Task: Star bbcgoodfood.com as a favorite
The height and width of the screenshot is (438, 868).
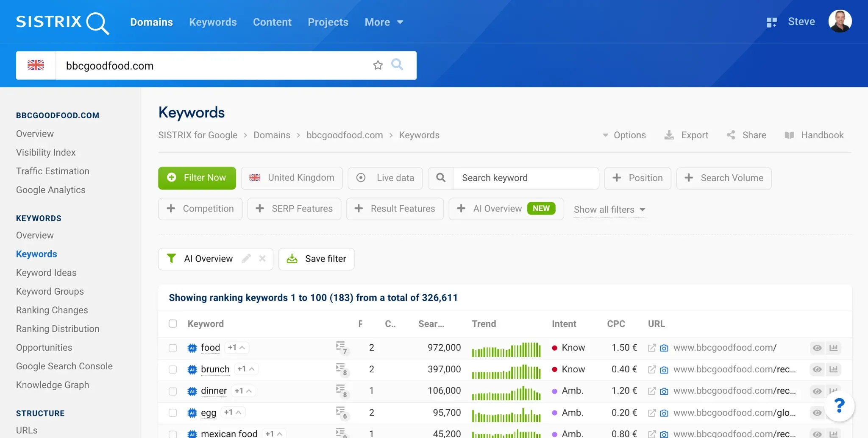Action: (x=378, y=65)
